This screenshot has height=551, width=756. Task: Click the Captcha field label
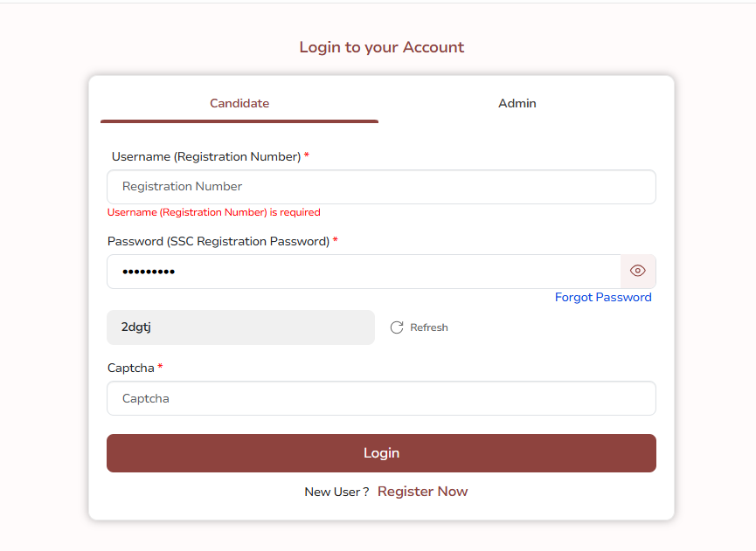[130, 368]
